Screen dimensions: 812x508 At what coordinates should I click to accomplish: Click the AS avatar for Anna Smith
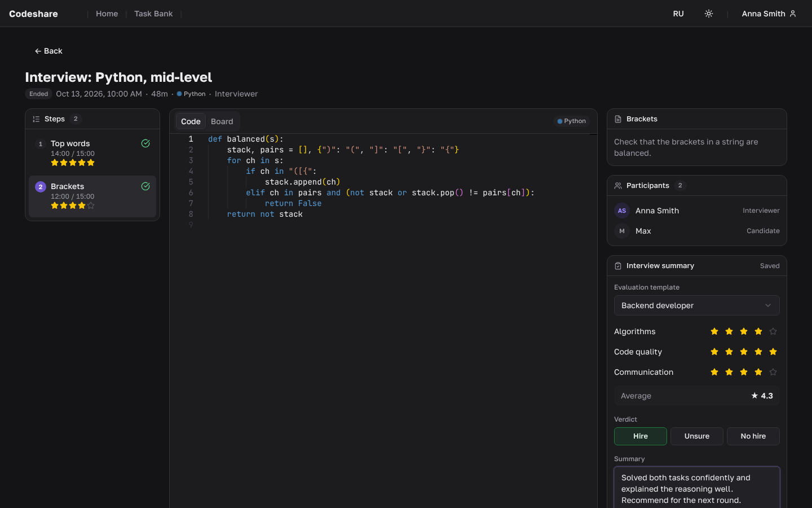point(622,211)
